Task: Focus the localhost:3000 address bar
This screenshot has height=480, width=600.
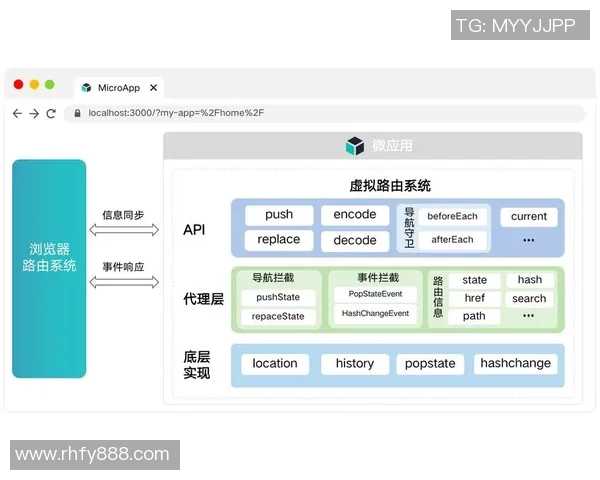Action: [324, 113]
